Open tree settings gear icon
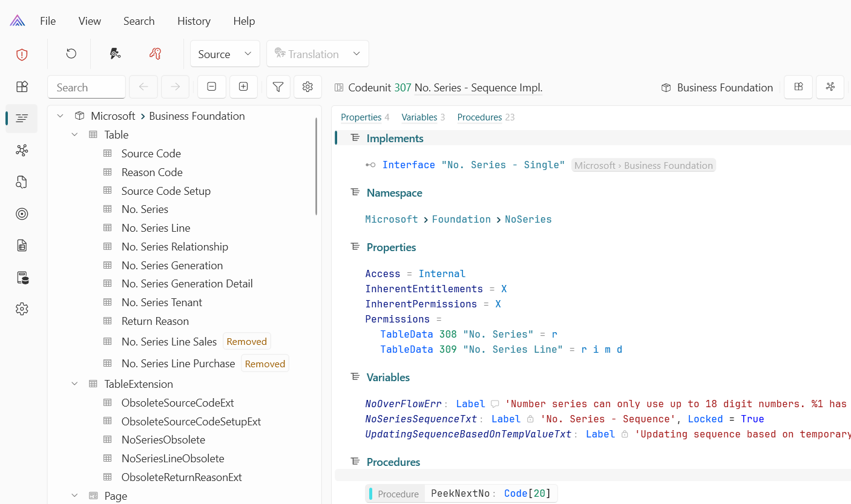This screenshot has height=504, width=851. tap(307, 87)
